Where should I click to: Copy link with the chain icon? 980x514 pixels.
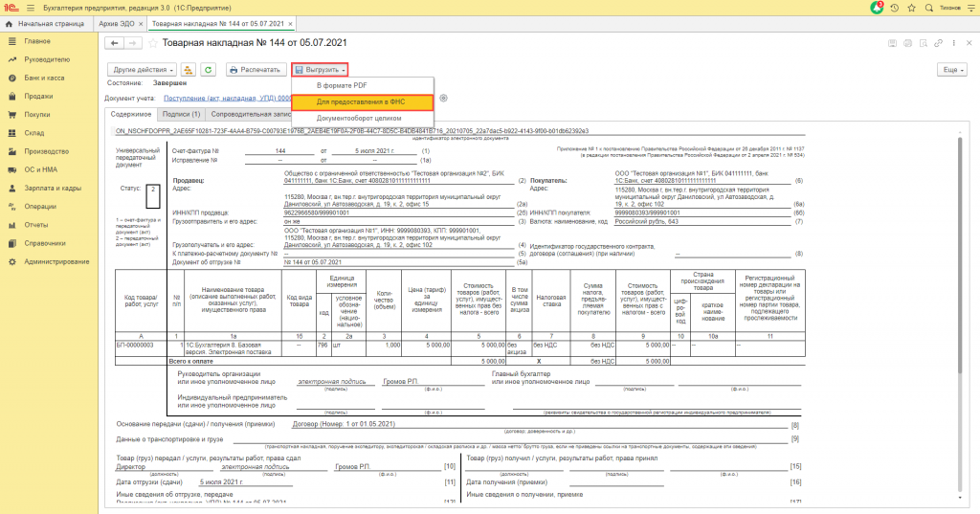pyautogui.click(x=938, y=43)
